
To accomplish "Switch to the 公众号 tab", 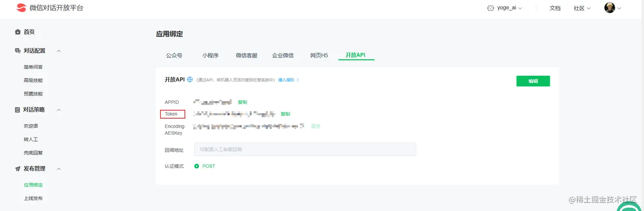I will (174, 55).
